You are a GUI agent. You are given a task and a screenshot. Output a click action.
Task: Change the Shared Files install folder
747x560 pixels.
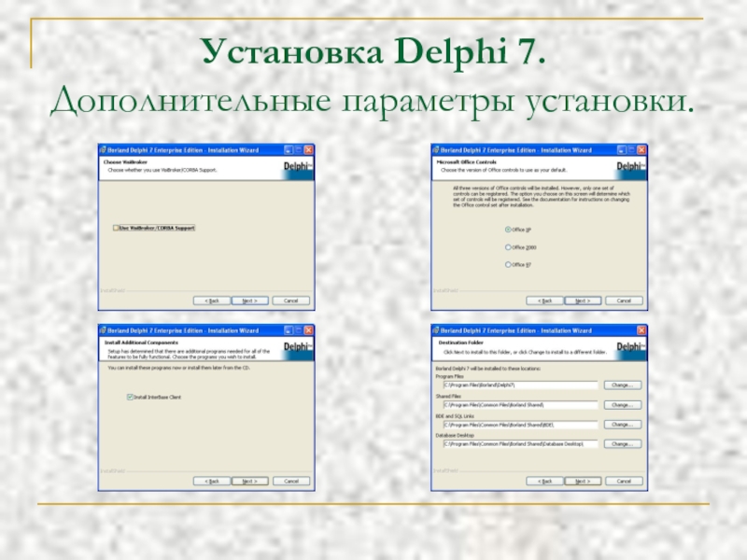(x=623, y=405)
